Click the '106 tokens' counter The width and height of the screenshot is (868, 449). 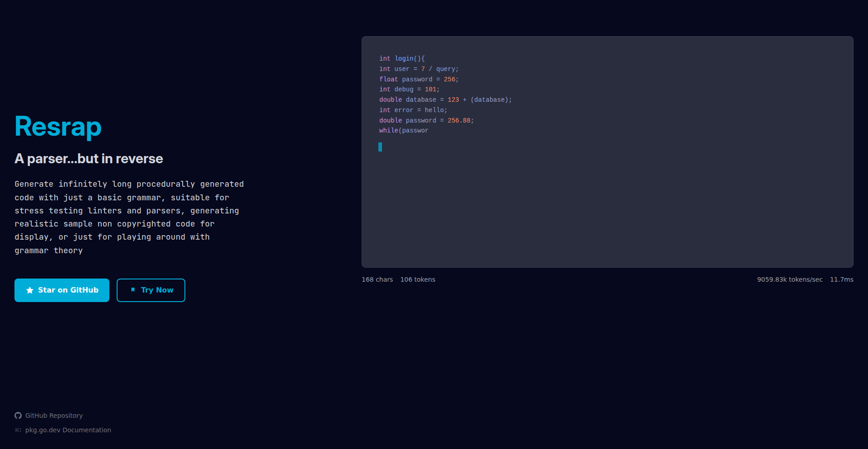point(418,279)
